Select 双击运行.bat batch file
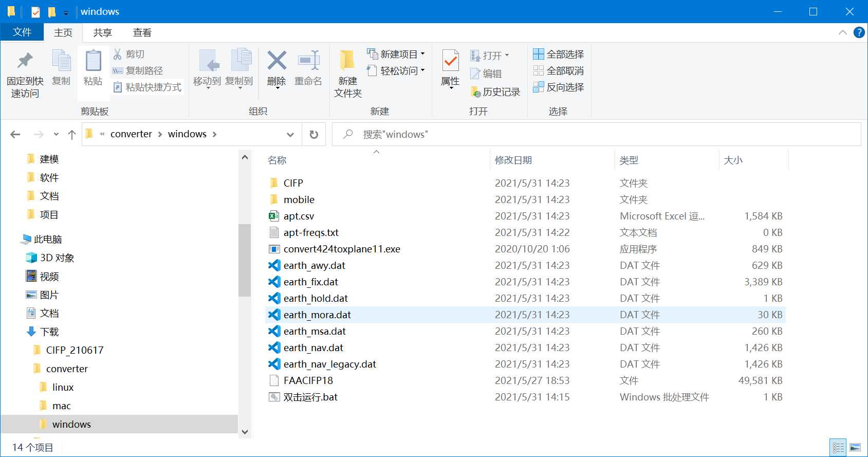 coord(310,397)
